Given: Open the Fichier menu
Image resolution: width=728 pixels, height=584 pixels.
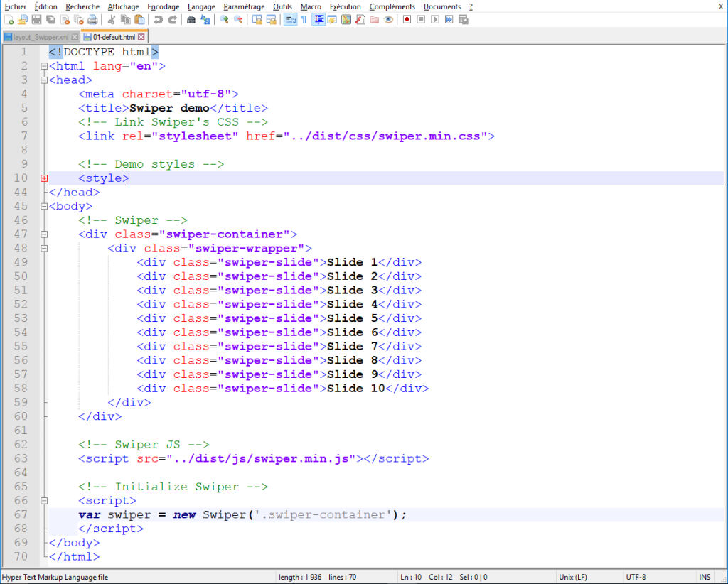Looking at the screenshot, I should 16,6.
